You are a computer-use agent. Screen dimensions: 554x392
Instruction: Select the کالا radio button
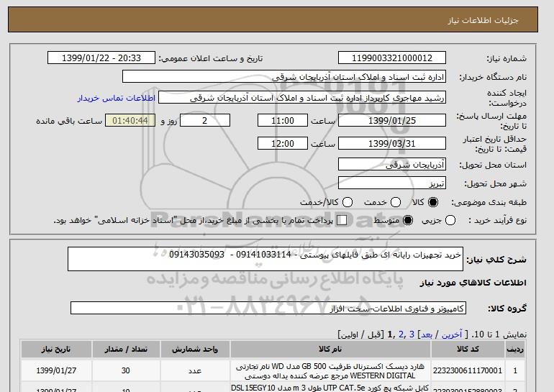433,202
